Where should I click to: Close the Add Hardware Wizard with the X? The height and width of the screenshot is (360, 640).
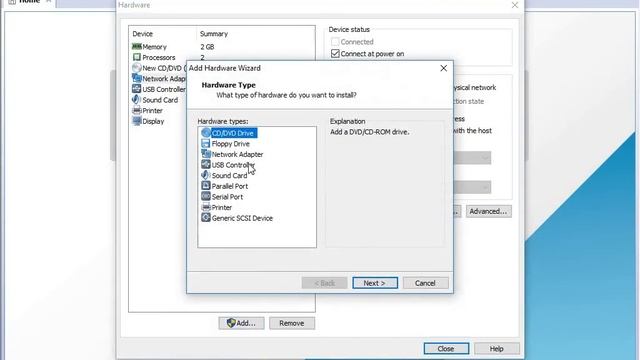[x=444, y=68]
